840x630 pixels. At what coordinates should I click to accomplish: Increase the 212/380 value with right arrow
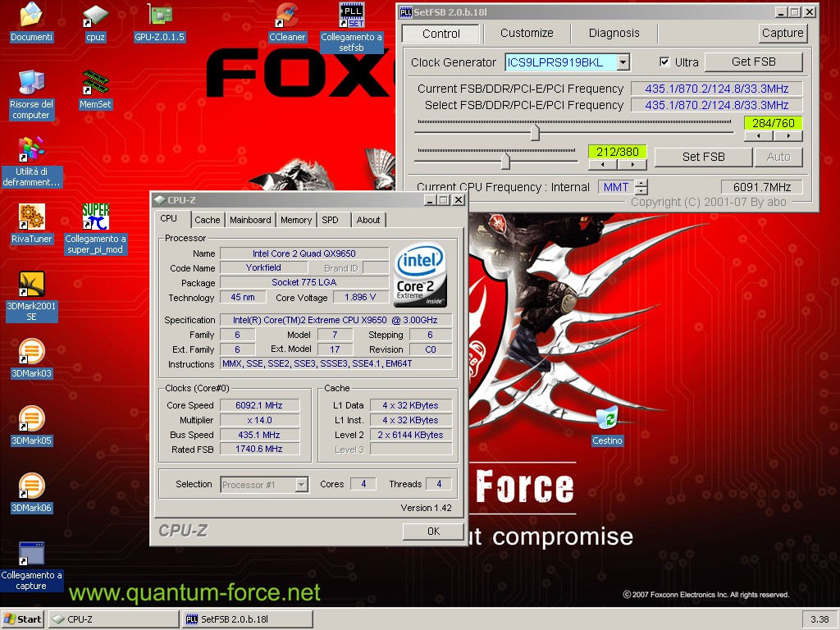[x=632, y=164]
